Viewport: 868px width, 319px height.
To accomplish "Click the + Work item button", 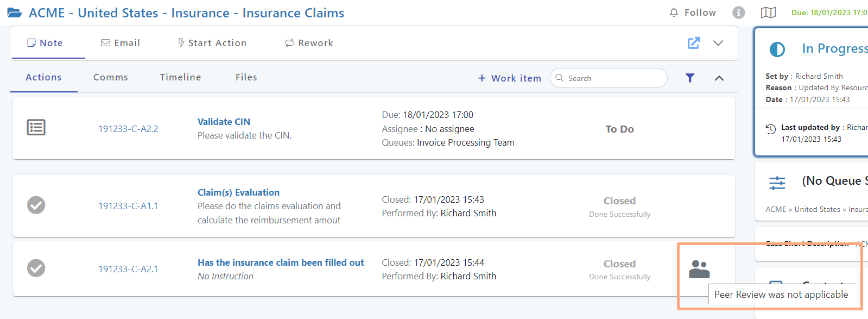I will pos(509,78).
